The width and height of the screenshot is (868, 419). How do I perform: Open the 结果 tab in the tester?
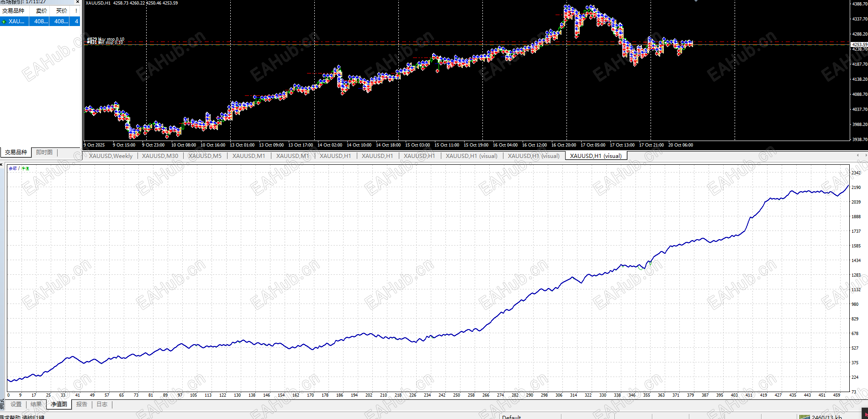coord(36,404)
